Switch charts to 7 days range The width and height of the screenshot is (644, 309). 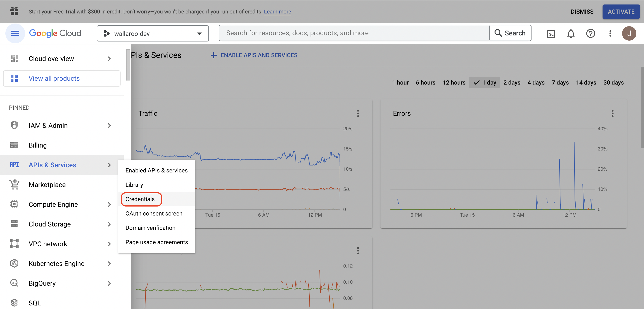(x=560, y=82)
